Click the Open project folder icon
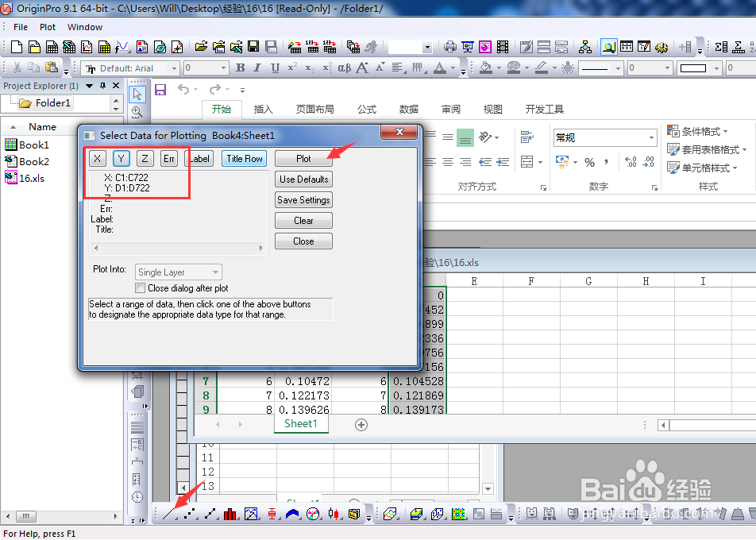The height and width of the screenshot is (540, 756). [202, 47]
